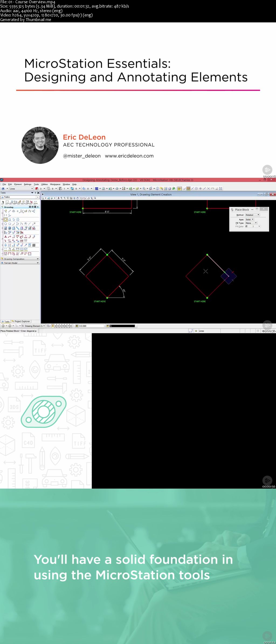Open the Help menu
The height and width of the screenshot is (644, 276).
(x=74, y=184)
